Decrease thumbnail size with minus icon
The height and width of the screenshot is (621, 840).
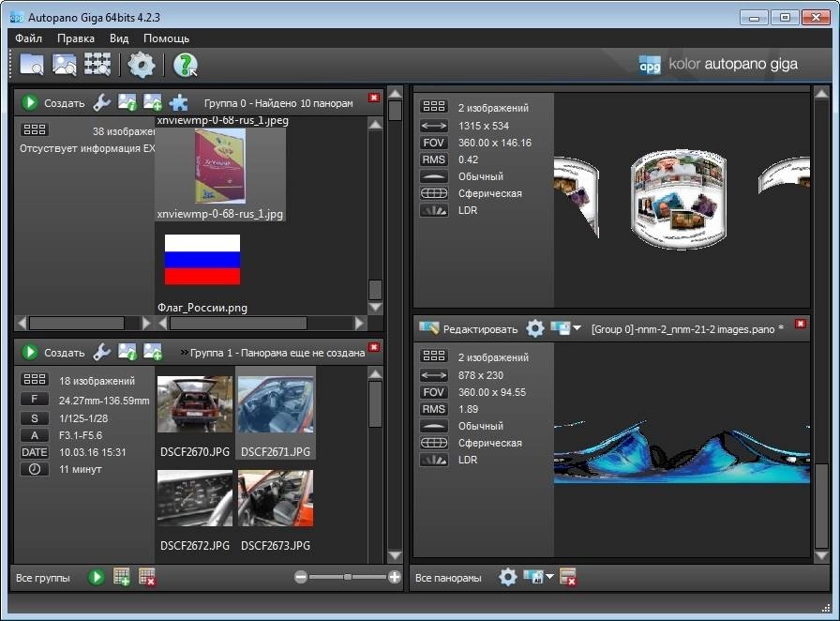coord(301,577)
